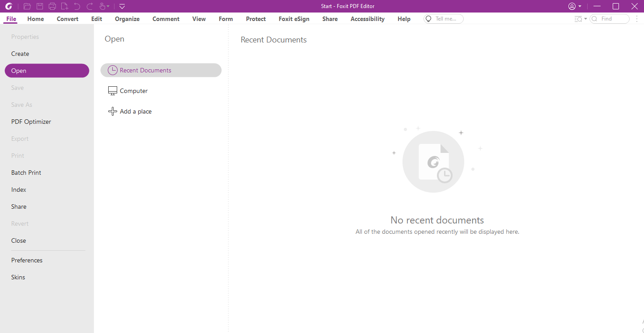
Task: Select the Form tab
Action: click(x=226, y=19)
